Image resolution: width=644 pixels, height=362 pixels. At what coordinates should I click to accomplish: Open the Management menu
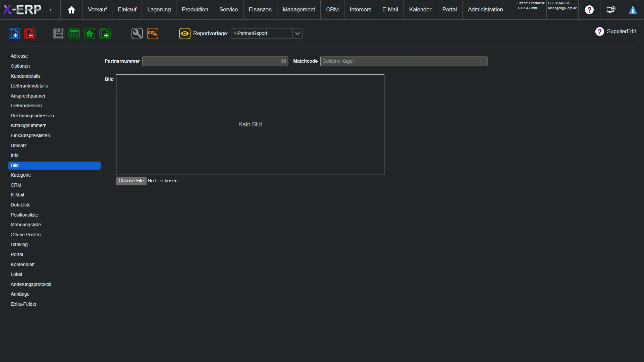click(x=299, y=10)
